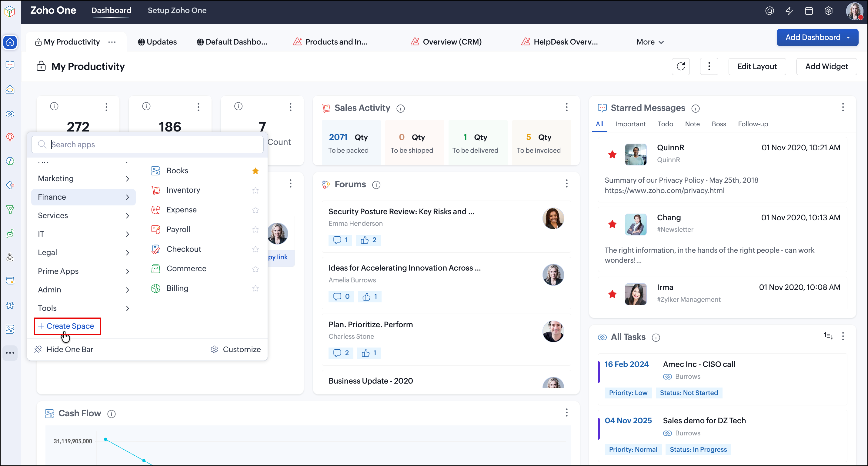Select the Important tab in Starred Messages
The image size is (868, 466).
tap(630, 124)
